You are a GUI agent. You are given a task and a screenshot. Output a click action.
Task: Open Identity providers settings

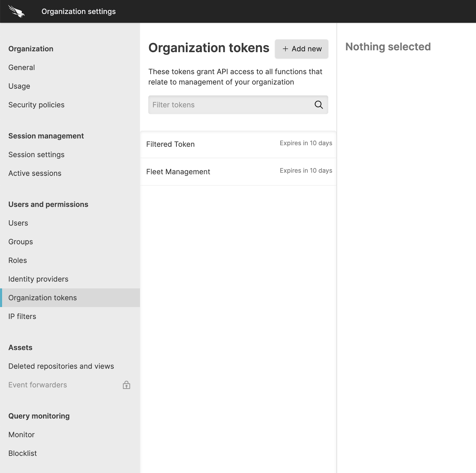click(x=38, y=279)
